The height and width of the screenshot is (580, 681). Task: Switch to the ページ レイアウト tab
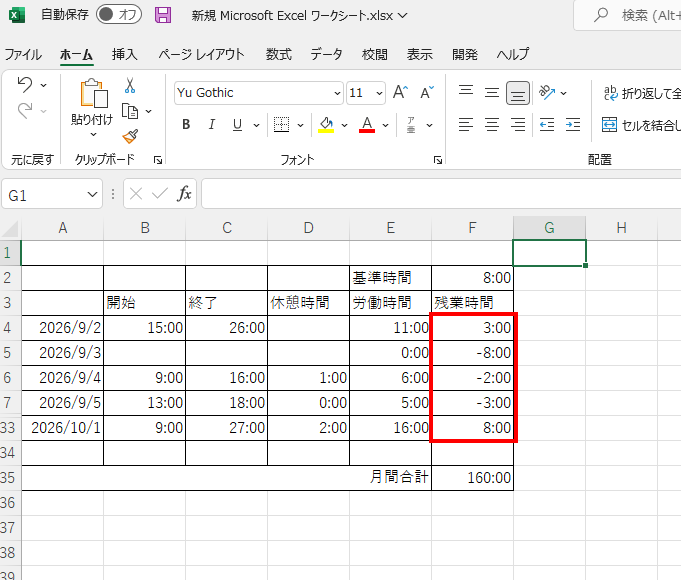202,54
